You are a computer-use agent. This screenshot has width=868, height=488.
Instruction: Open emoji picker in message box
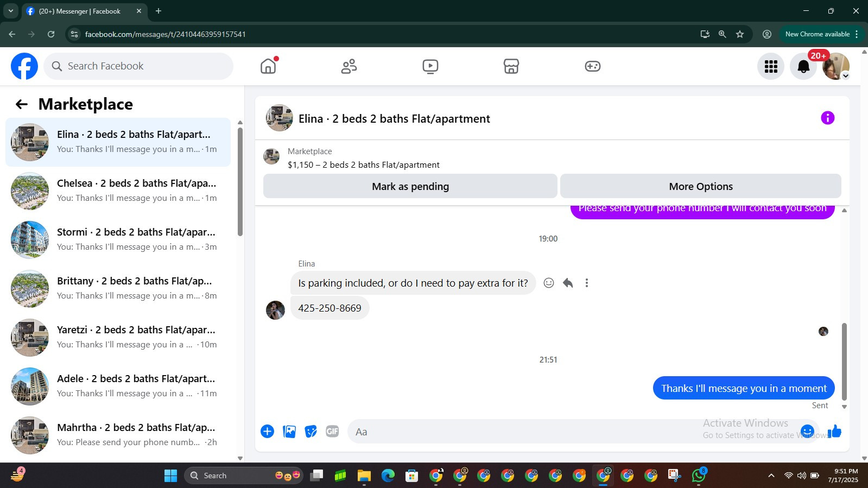807,432
